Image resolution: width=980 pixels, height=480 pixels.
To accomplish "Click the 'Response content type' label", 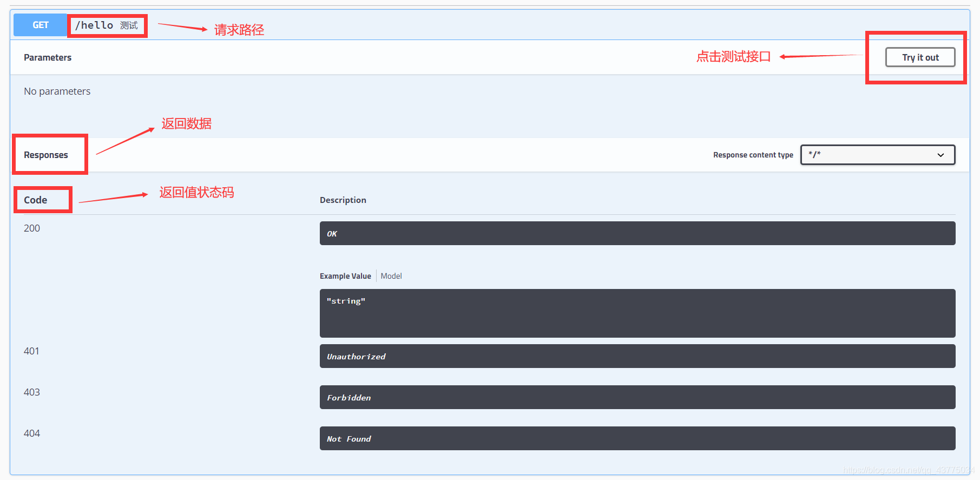I will (x=753, y=155).
